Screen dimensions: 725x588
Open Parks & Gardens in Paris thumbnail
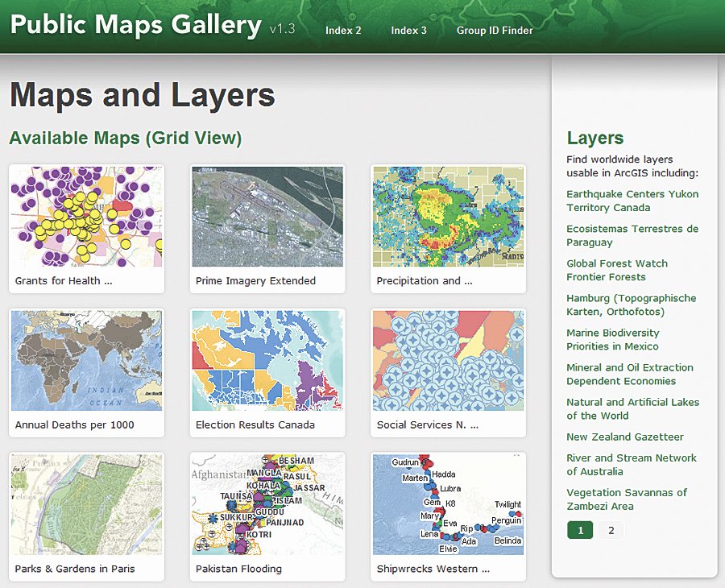pyautogui.click(x=86, y=504)
